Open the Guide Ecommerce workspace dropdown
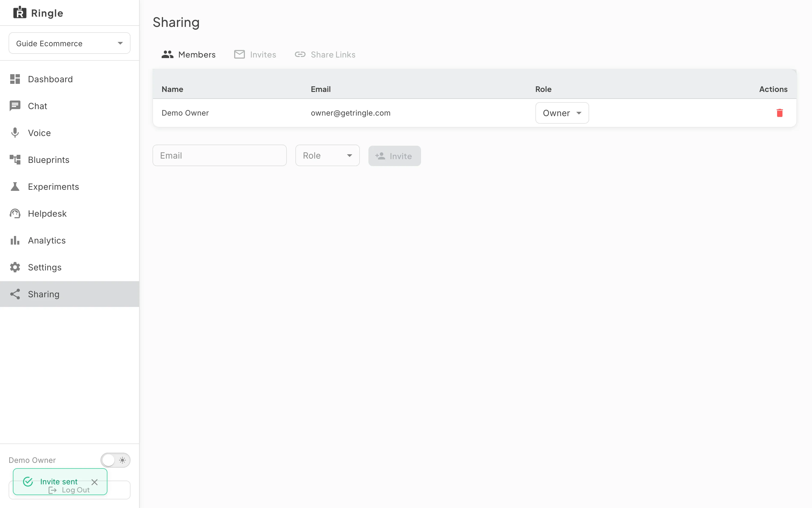Screen dimensions: 812x508 point(70,43)
